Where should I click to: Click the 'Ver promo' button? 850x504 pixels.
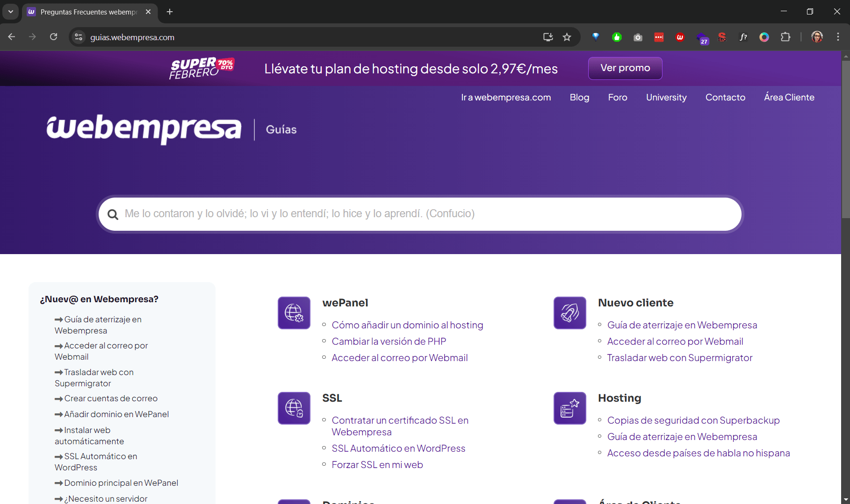[625, 68]
